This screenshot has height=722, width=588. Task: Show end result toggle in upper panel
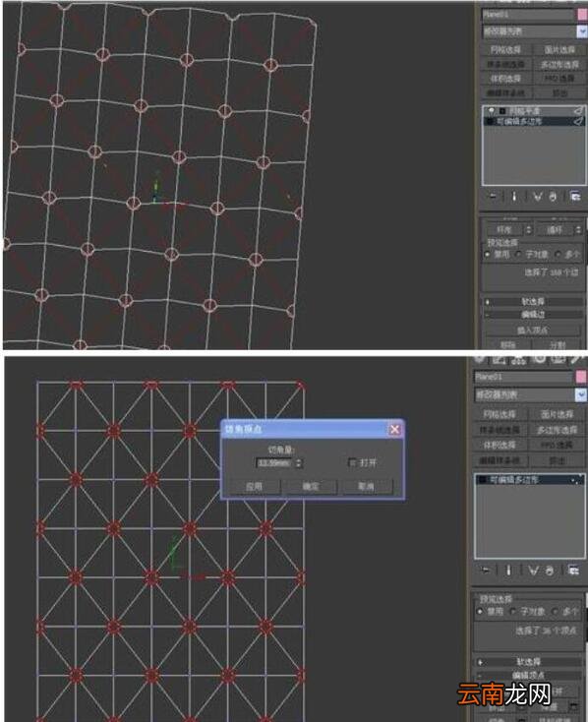(514, 197)
